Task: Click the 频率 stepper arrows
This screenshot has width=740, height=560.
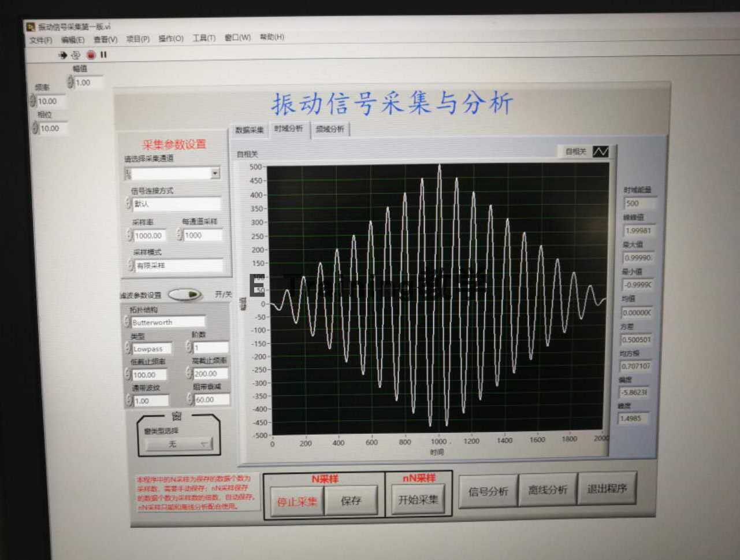Action: coord(33,101)
